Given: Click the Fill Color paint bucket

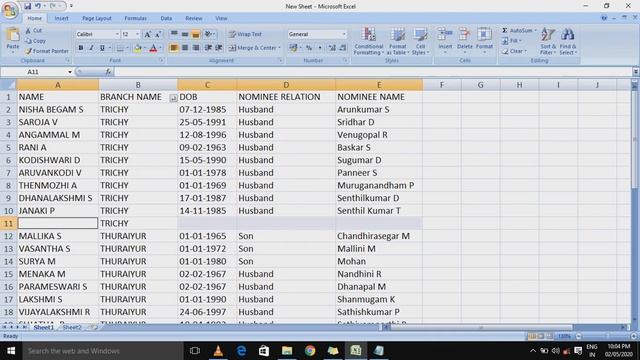Looking at the screenshot, I should (138, 48).
